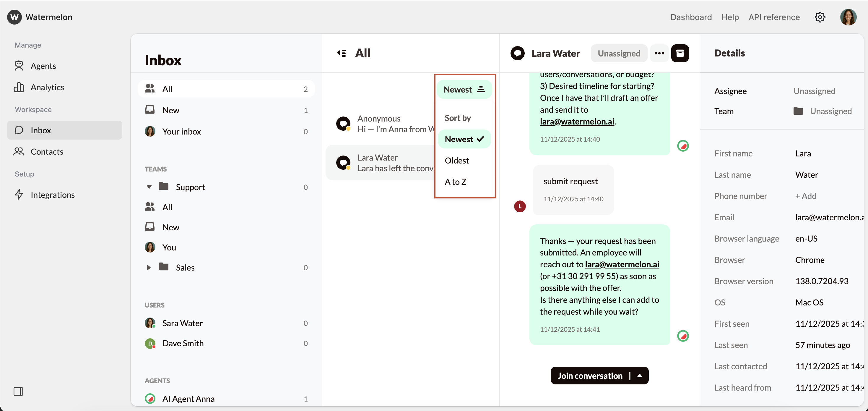Open the Dashboard menu item
The height and width of the screenshot is (411, 868).
pos(691,17)
